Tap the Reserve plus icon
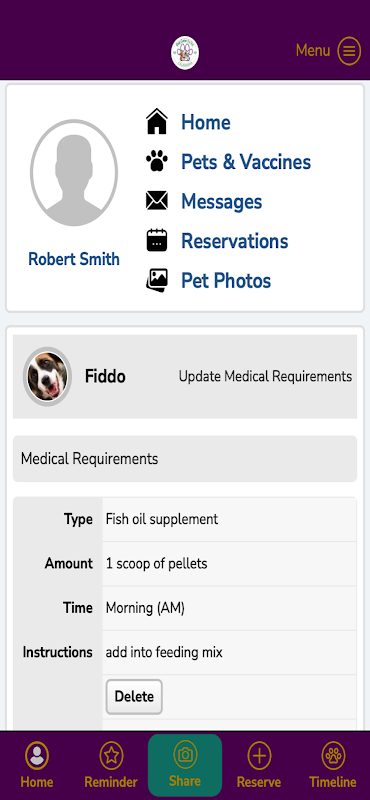370x800 pixels. [x=259, y=756]
